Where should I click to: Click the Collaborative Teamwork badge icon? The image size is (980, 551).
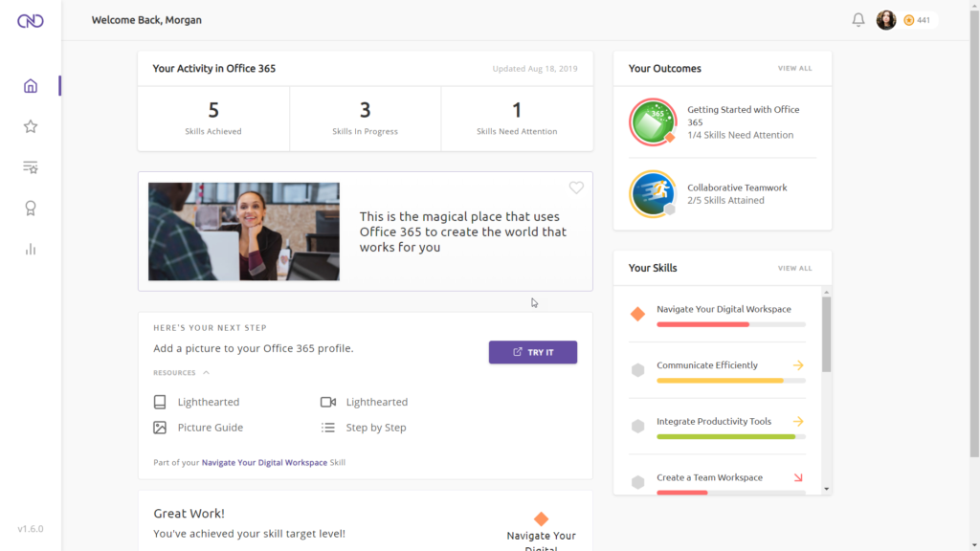653,193
